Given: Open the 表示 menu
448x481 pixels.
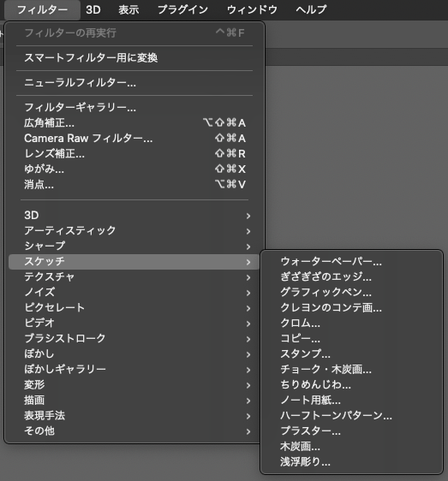Looking at the screenshot, I should [128, 9].
